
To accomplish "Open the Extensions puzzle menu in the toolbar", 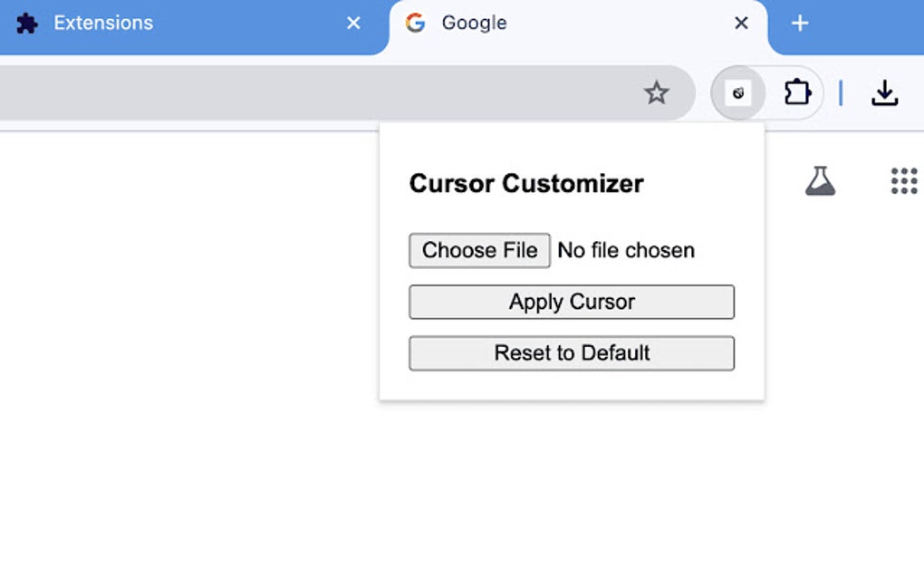I will (797, 92).
